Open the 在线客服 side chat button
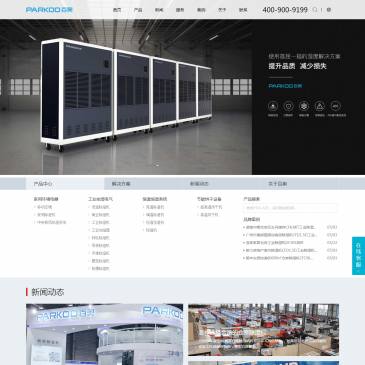 [x=358, y=256]
